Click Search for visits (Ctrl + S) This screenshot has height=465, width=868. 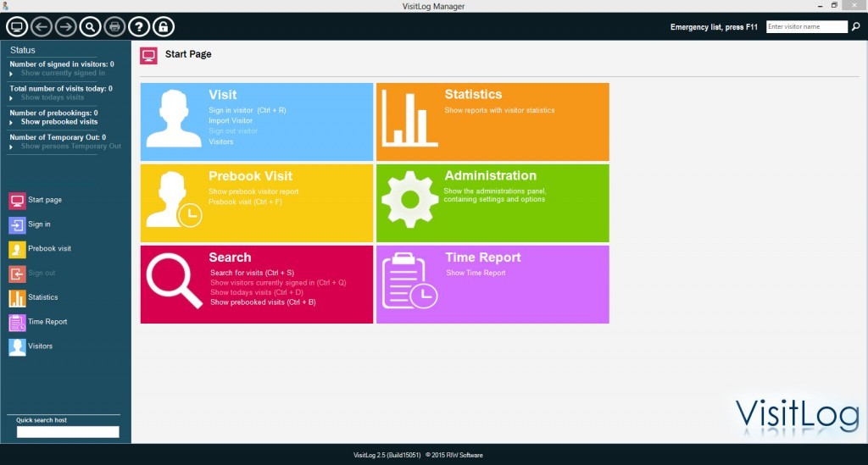click(252, 273)
